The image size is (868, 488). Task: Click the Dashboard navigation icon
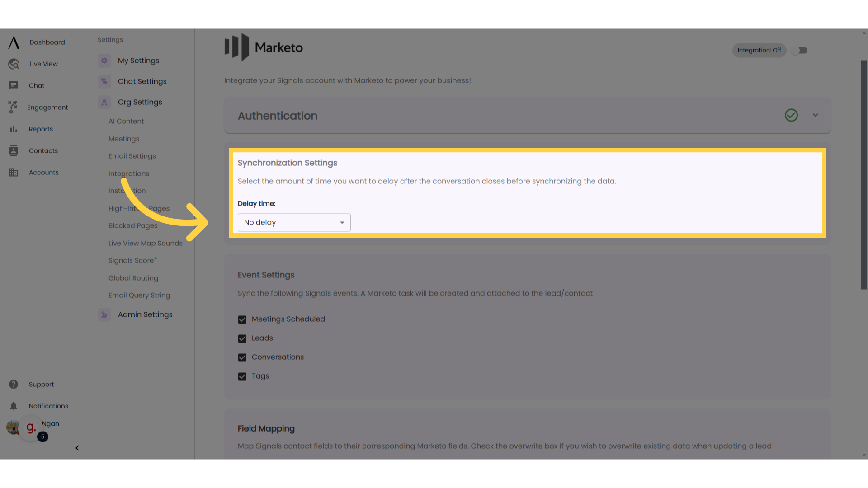pos(13,42)
